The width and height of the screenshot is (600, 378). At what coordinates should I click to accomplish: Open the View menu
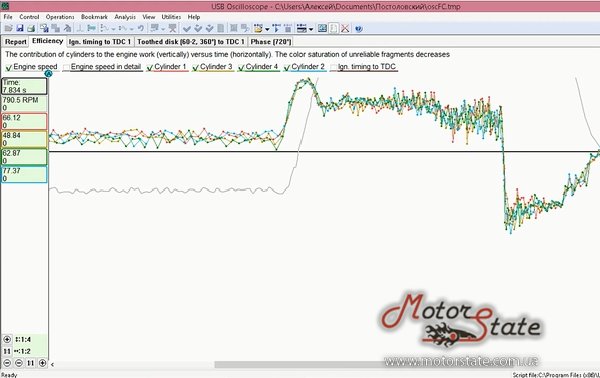click(149, 17)
